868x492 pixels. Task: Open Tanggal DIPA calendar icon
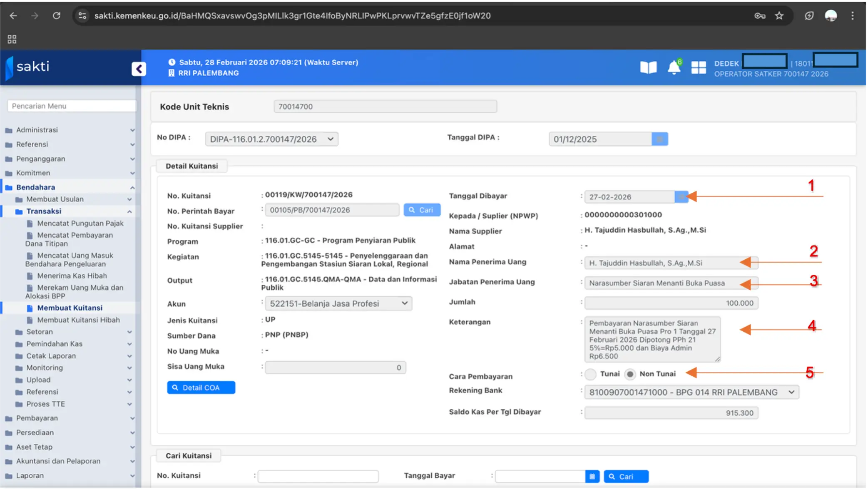[659, 139]
